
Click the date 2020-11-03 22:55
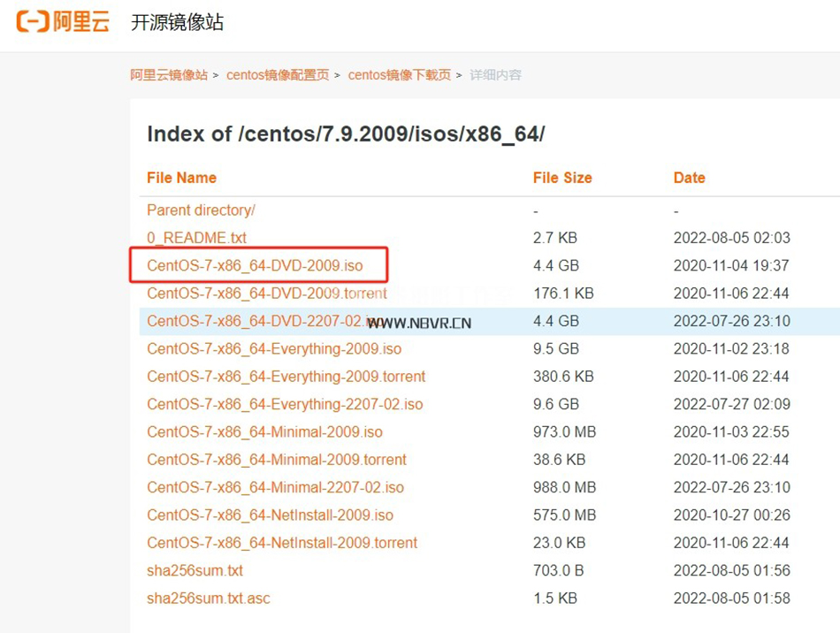[x=731, y=432]
